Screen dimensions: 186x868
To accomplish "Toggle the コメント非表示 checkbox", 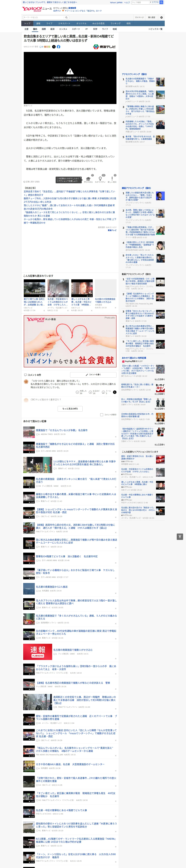I will [102, 415].
